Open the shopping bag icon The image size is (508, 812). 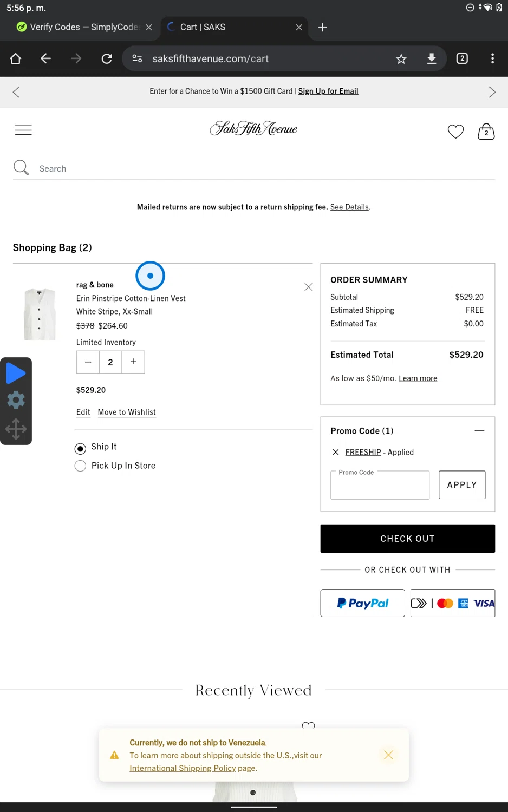click(x=486, y=132)
